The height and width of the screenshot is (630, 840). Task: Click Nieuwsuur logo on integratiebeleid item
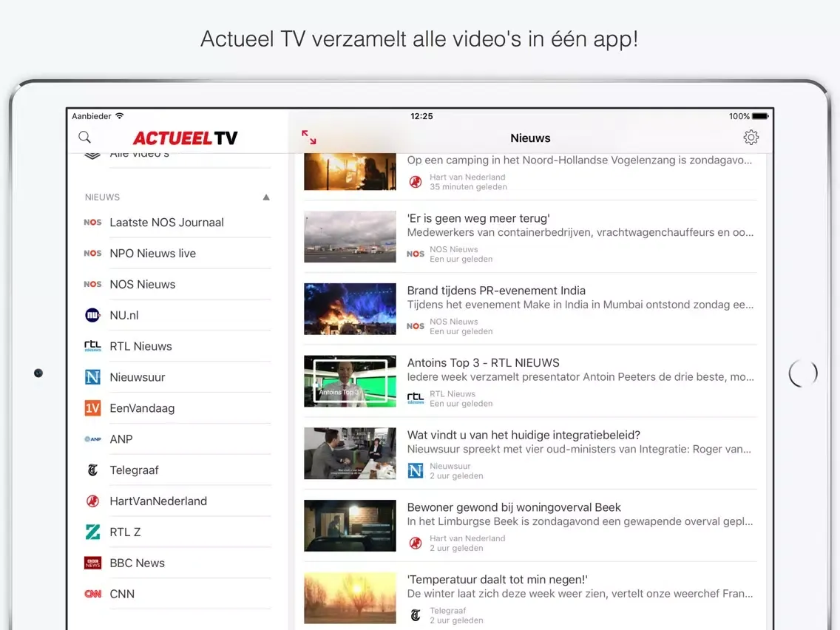tap(416, 470)
